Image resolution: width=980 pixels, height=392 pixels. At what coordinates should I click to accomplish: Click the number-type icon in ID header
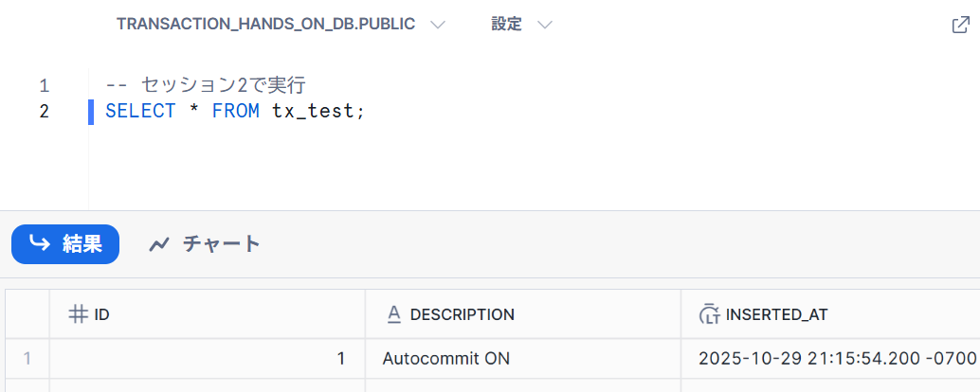(79, 314)
